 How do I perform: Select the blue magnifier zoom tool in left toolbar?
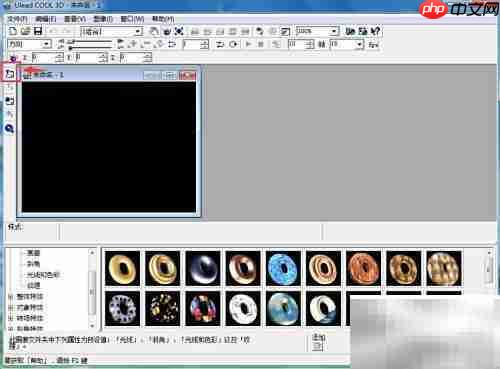tap(10, 128)
